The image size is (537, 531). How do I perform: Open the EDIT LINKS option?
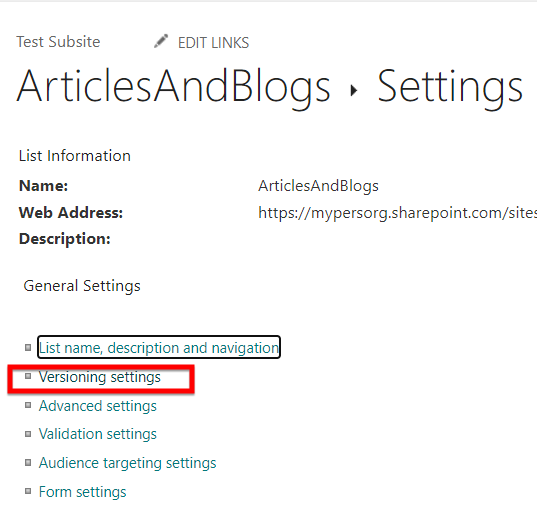213,43
